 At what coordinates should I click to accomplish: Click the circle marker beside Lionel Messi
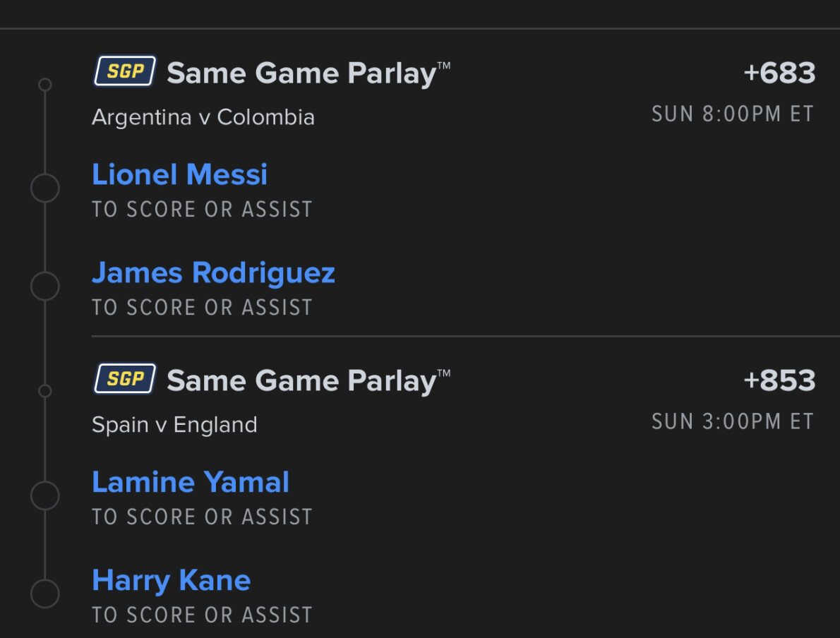pos(44,188)
